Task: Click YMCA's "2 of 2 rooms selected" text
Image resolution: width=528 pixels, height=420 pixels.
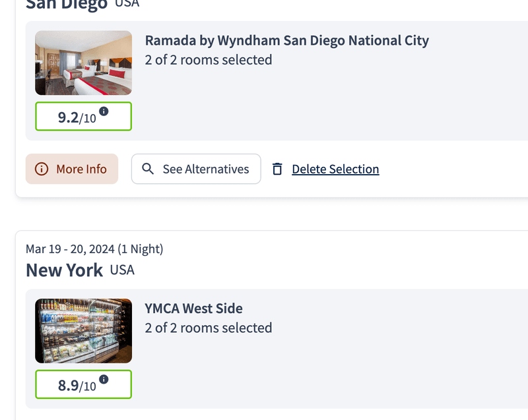Action: click(x=209, y=328)
